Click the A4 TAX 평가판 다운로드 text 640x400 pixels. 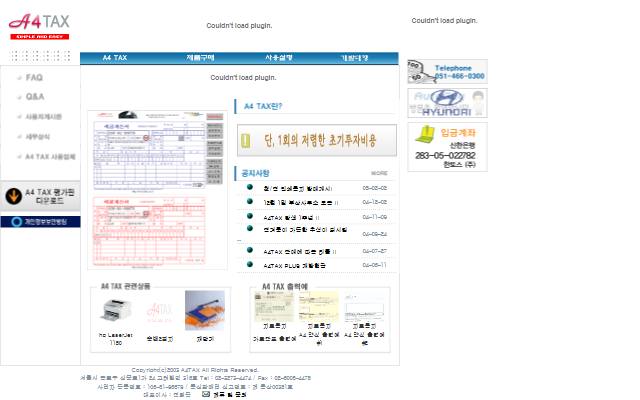point(49,196)
